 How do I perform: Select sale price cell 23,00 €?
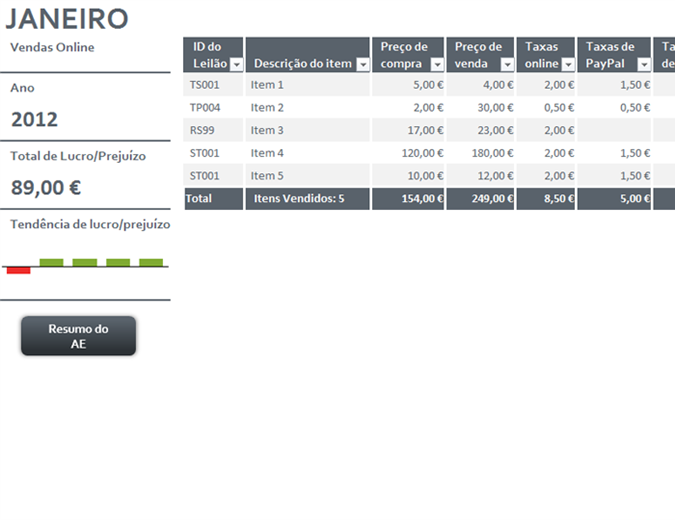pyautogui.click(x=480, y=130)
